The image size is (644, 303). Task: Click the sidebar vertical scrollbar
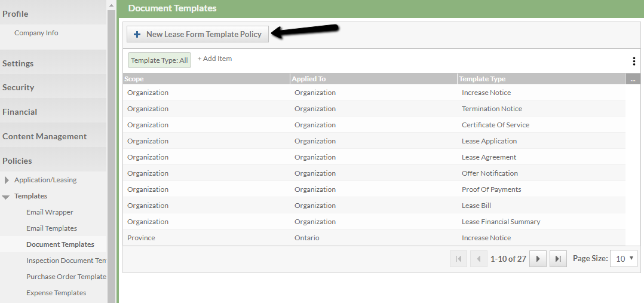(111, 149)
